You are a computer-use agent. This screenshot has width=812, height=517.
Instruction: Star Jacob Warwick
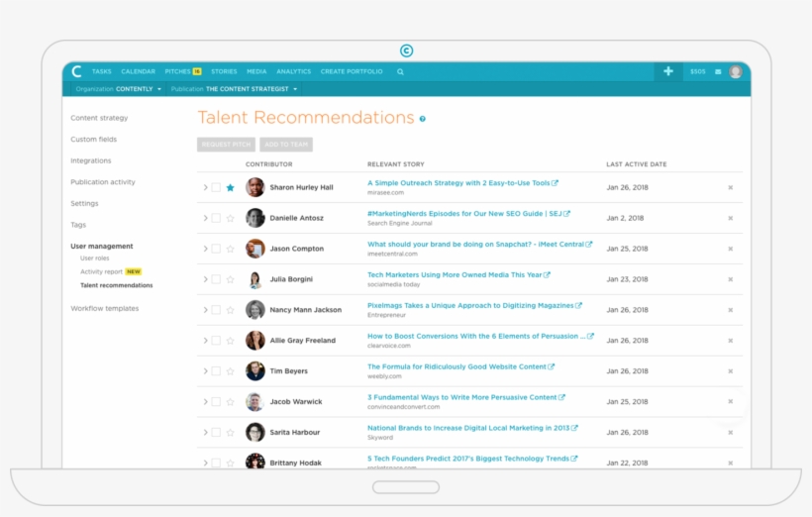click(x=231, y=401)
